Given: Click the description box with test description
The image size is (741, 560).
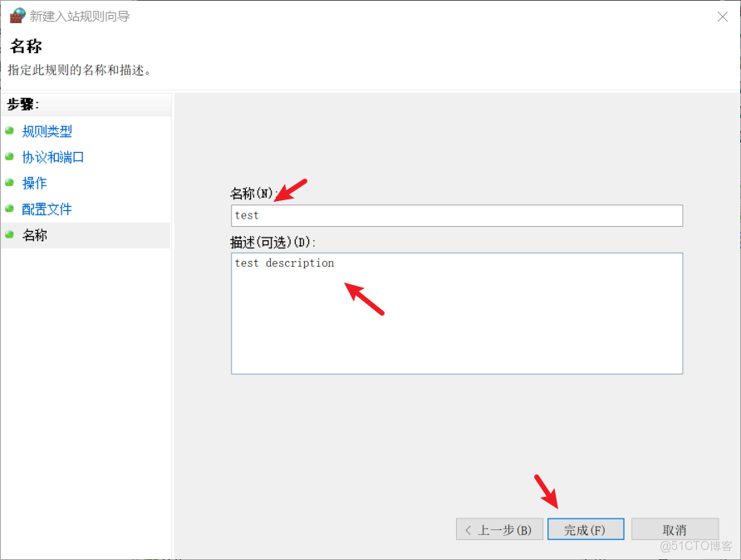Looking at the screenshot, I should (x=456, y=313).
